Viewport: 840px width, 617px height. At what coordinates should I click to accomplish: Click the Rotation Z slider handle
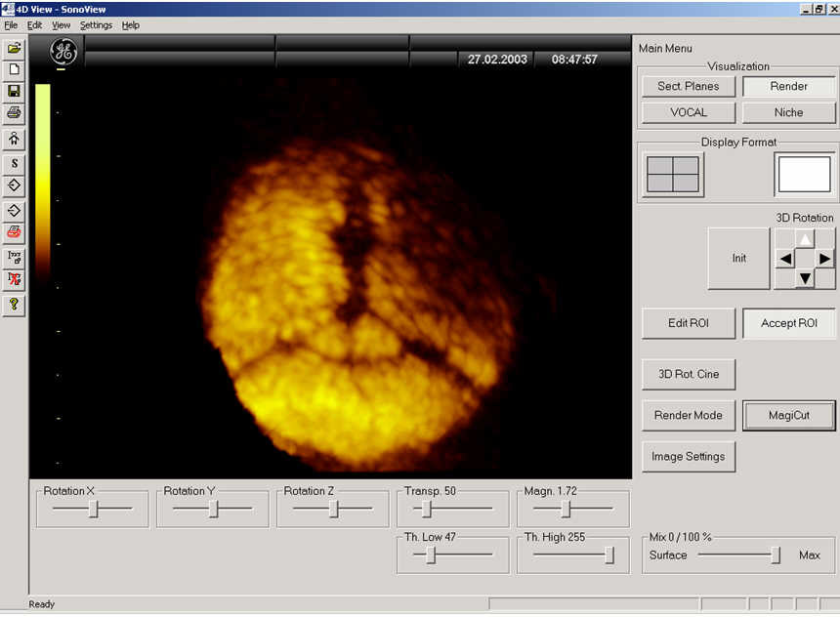tap(334, 509)
